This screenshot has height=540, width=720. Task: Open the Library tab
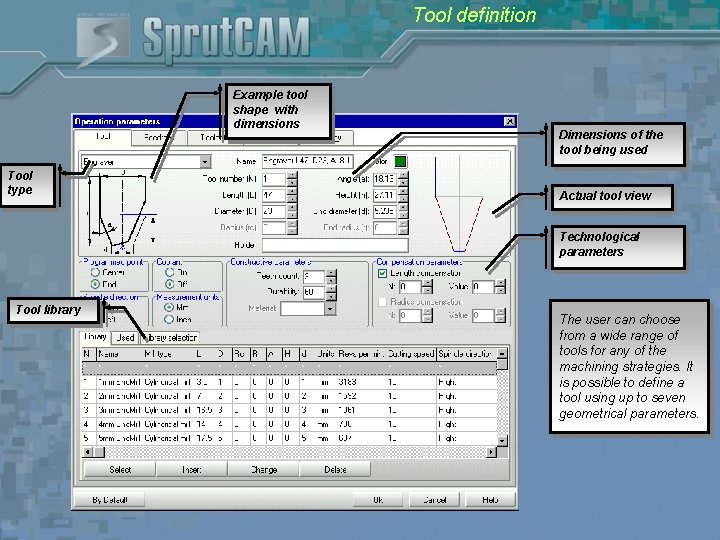(96, 337)
